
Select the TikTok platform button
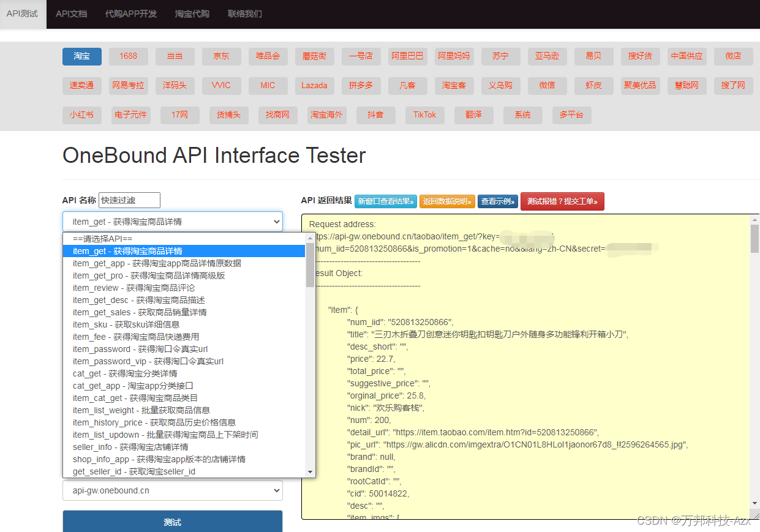[425, 115]
